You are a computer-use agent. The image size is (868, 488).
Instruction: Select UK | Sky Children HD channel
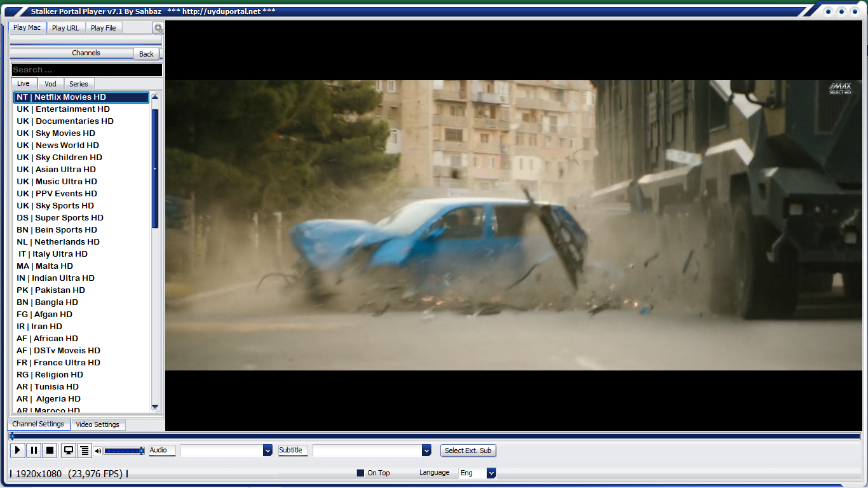click(81, 158)
